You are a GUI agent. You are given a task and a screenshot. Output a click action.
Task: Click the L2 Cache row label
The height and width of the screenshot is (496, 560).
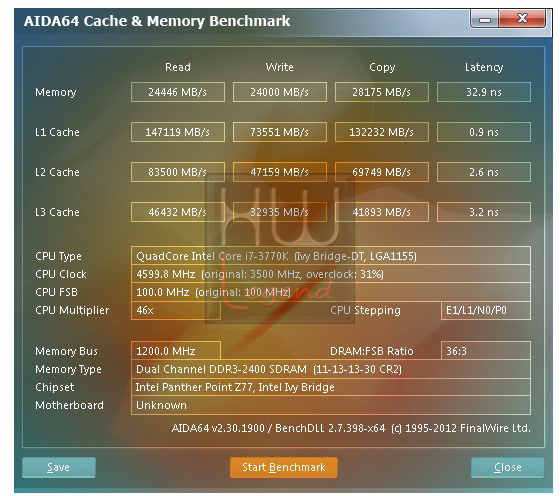57,172
